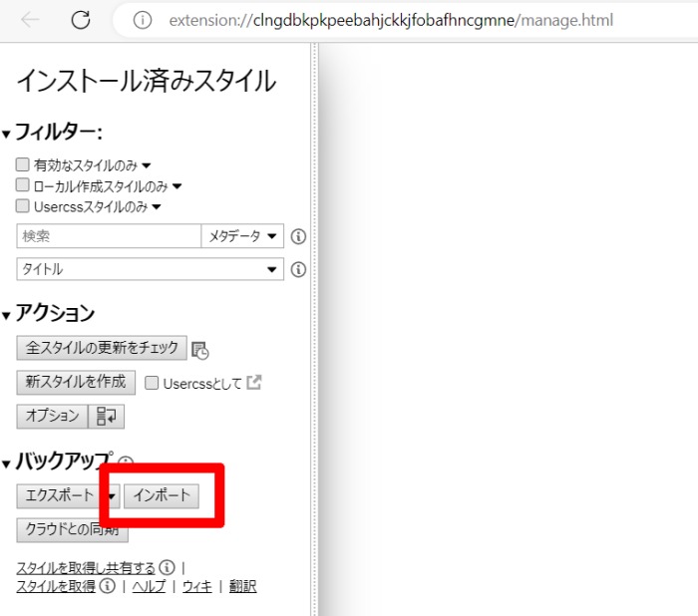This screenshot has width=698, height=616.
Task: Click into the 検索 input field
Action: [x=108, y=236]
